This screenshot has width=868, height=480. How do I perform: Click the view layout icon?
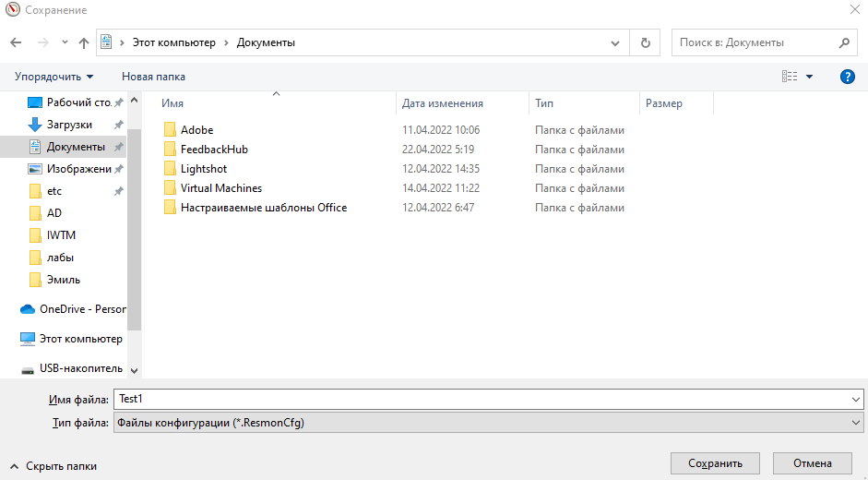tap(790, 77)
